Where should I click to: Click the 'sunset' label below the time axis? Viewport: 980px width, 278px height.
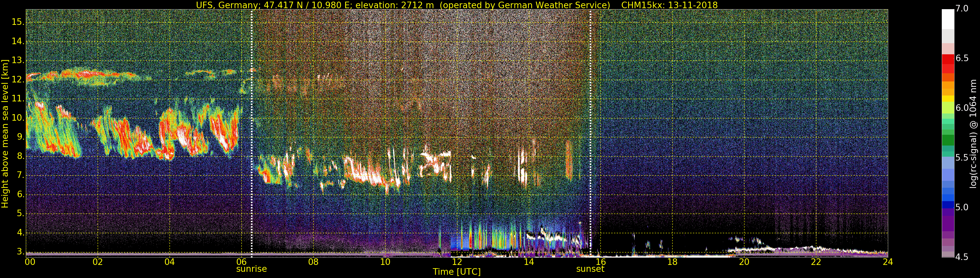click(590, 269)
